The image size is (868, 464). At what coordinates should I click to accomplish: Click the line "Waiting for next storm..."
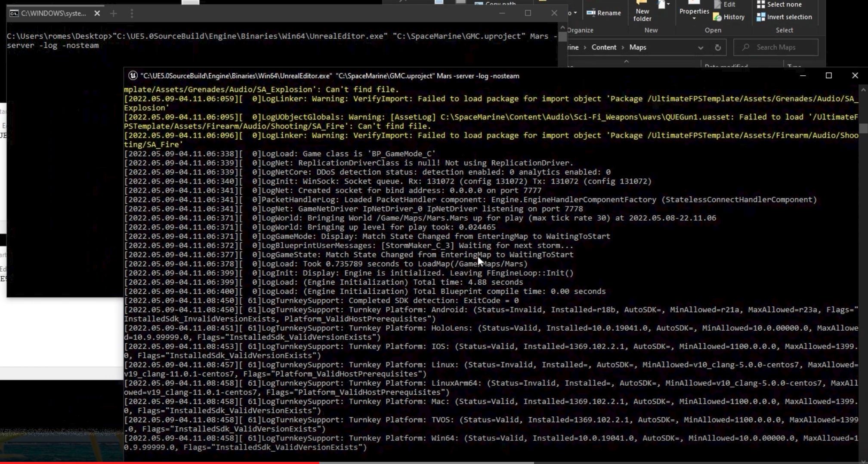pyautogui.click(x=349, y=246)
